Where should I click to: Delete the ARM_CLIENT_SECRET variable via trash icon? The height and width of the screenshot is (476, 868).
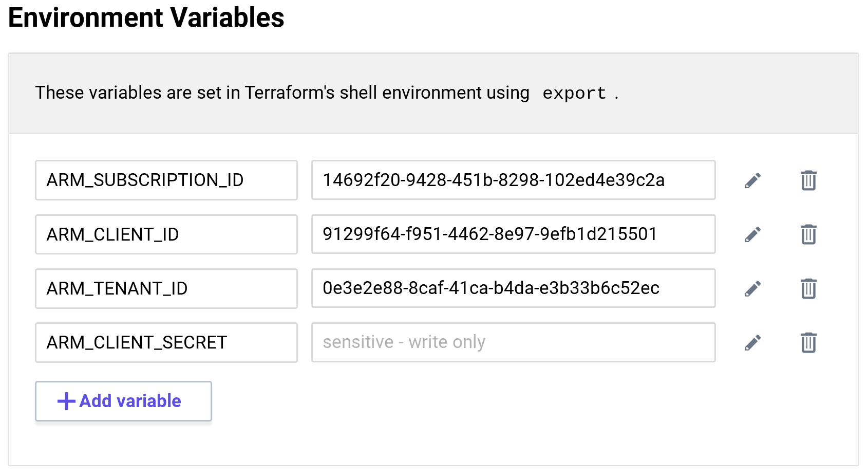808,342
